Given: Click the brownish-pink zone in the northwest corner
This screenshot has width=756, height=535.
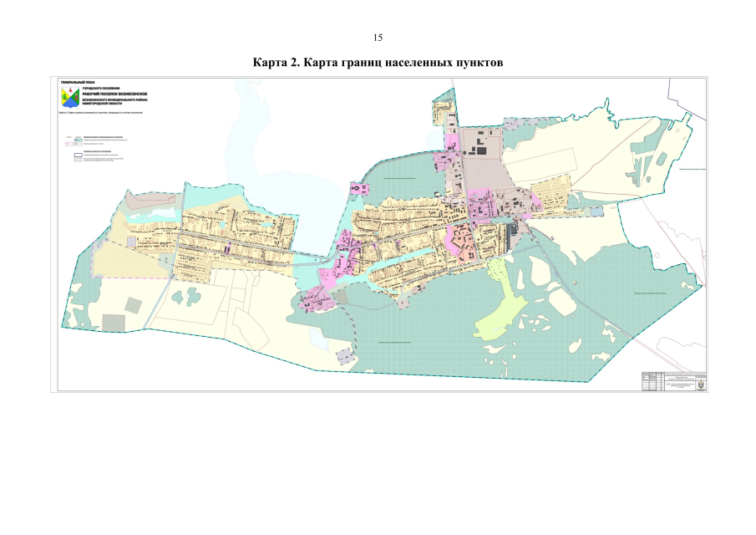Looking at the screenshot, I should tap(145, 201).
